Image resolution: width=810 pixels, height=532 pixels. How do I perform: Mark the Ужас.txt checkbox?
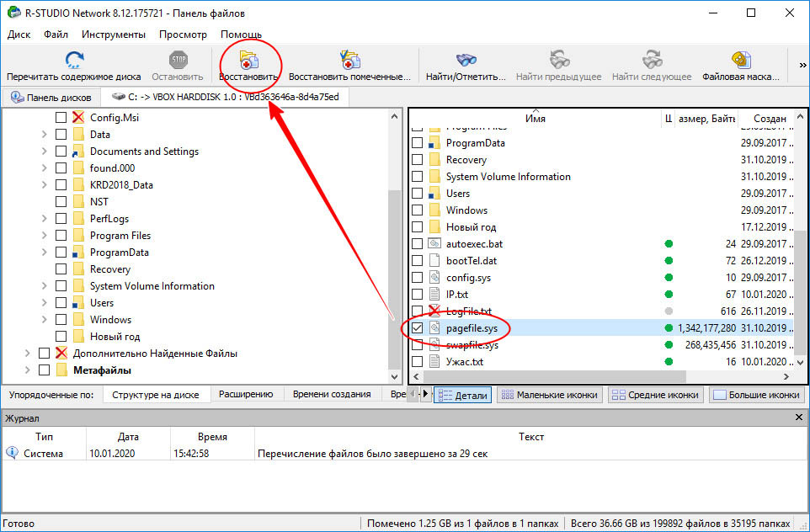click(418, 362)
